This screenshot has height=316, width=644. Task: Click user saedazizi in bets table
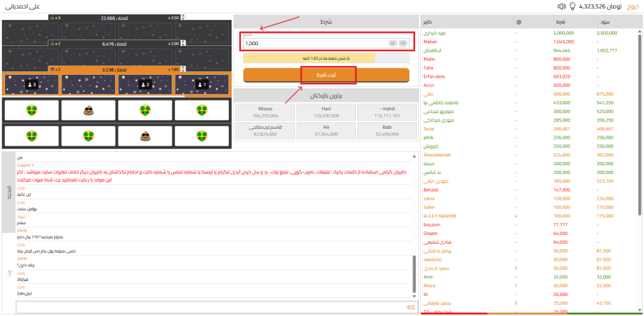tap(433, 259)
